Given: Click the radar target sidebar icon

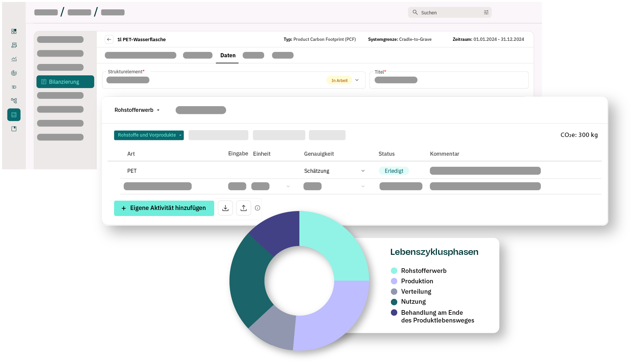Looking at the screenshot, I should click(14, 73).
